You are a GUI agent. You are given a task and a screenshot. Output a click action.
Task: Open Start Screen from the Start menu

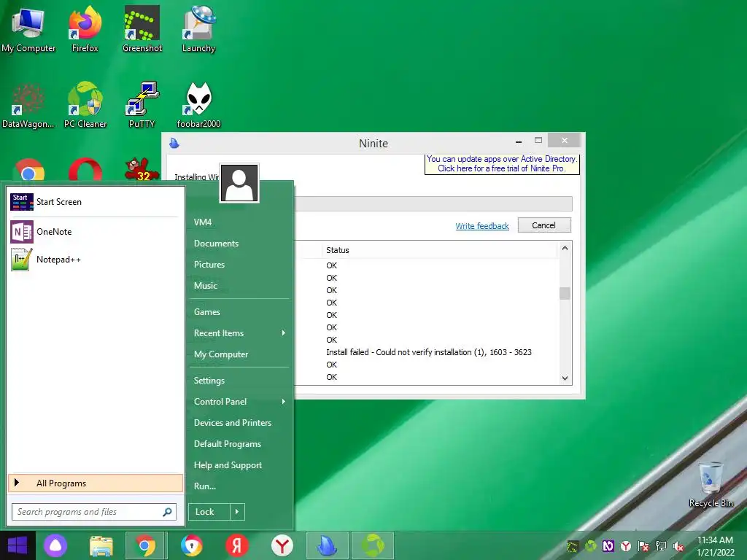point(96,202)
